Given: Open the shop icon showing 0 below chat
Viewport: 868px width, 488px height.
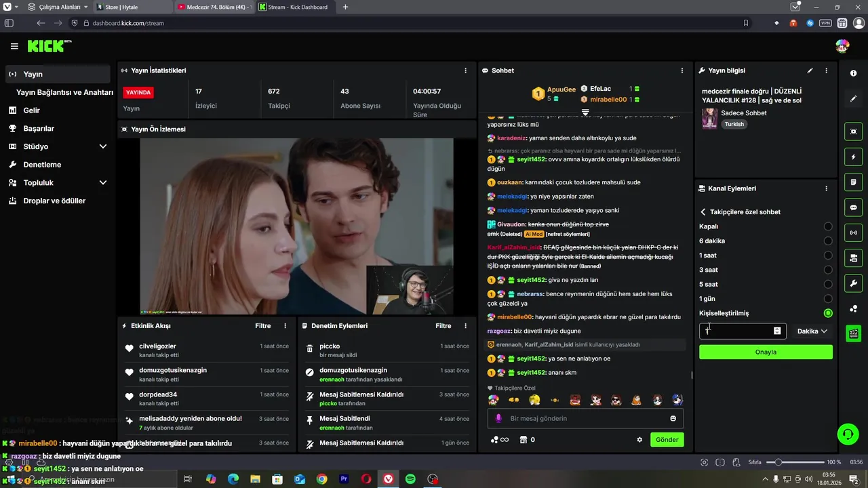Looking at the screenshot, I should pos(527,440).
